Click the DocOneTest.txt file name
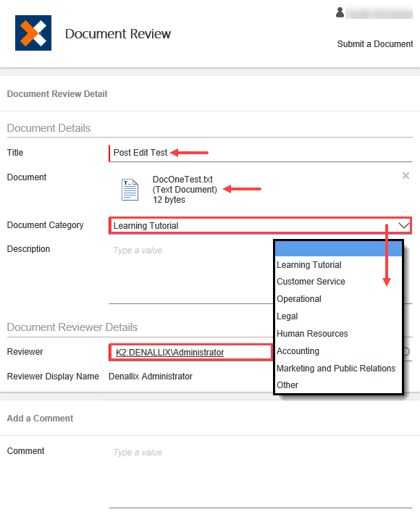 tap(182, 180)
